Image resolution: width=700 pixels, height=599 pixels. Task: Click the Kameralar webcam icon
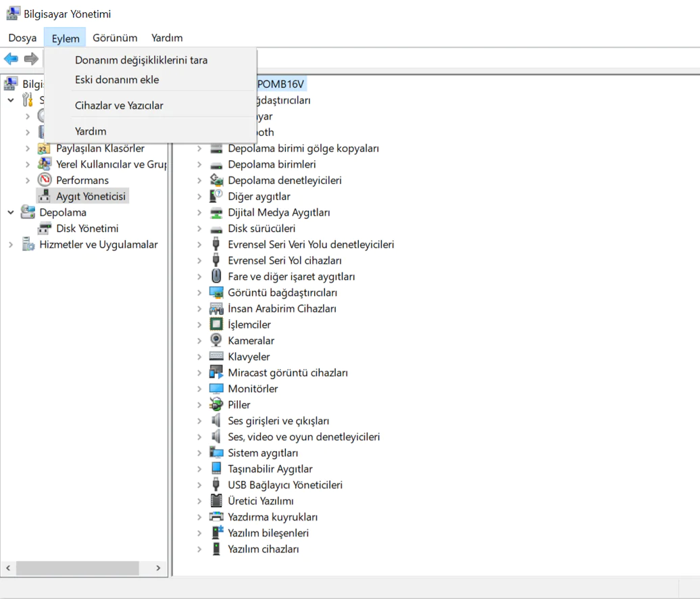coord(216,341)
